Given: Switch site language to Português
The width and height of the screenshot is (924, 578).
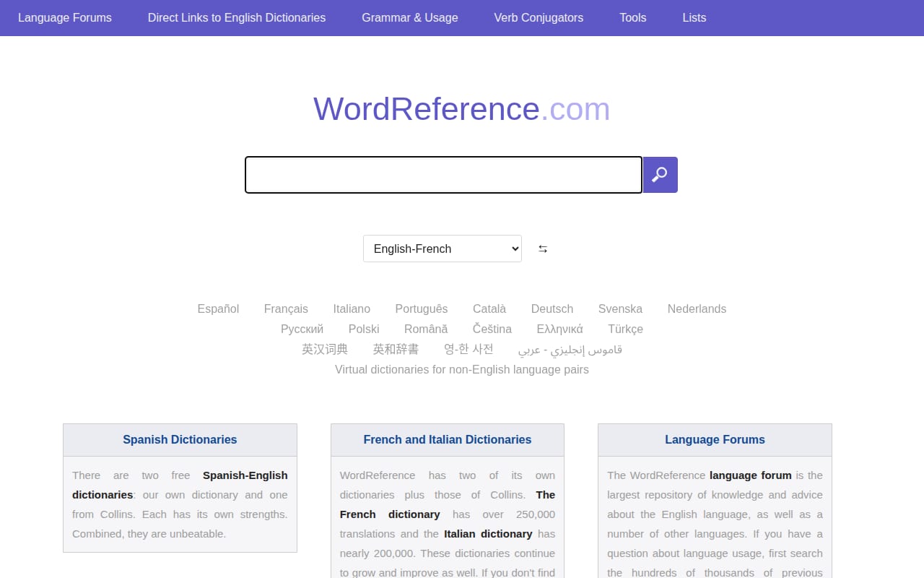Looking at the screenshot, I should coord(422,309).
